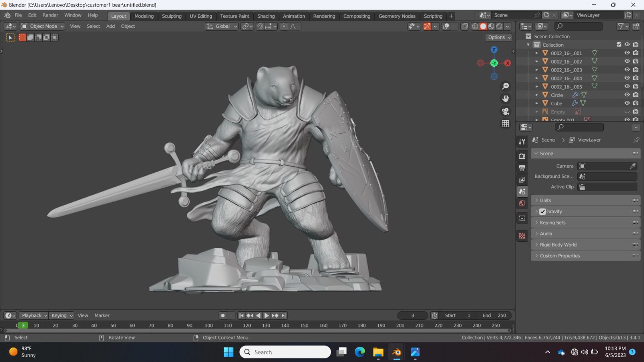
Task: Toggle snapping magnet in viewport header
Action: tap(260, 26)
